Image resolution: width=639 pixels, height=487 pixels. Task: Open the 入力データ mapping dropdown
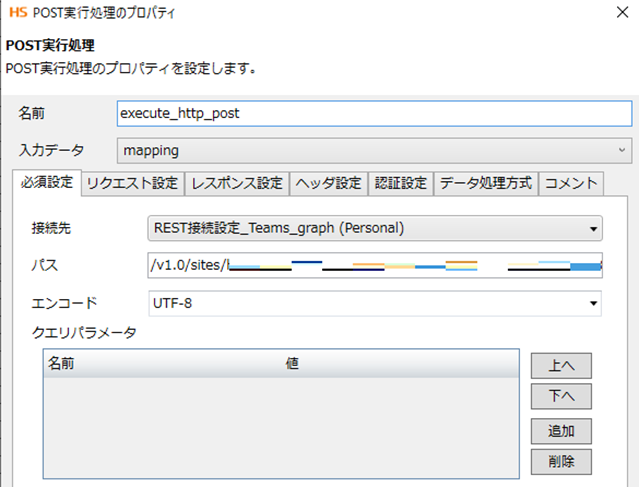pyautogui.click(x=374, y=150)
